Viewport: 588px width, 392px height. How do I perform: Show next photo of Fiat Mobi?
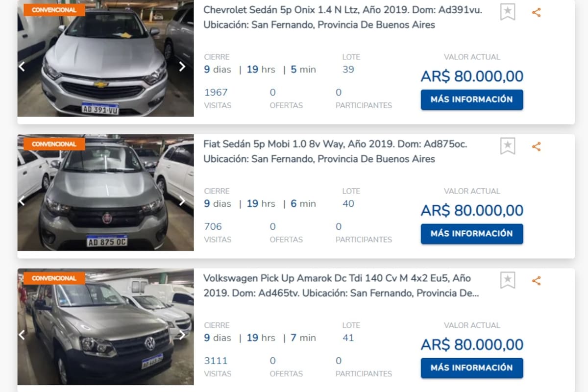tap(182, 201)
